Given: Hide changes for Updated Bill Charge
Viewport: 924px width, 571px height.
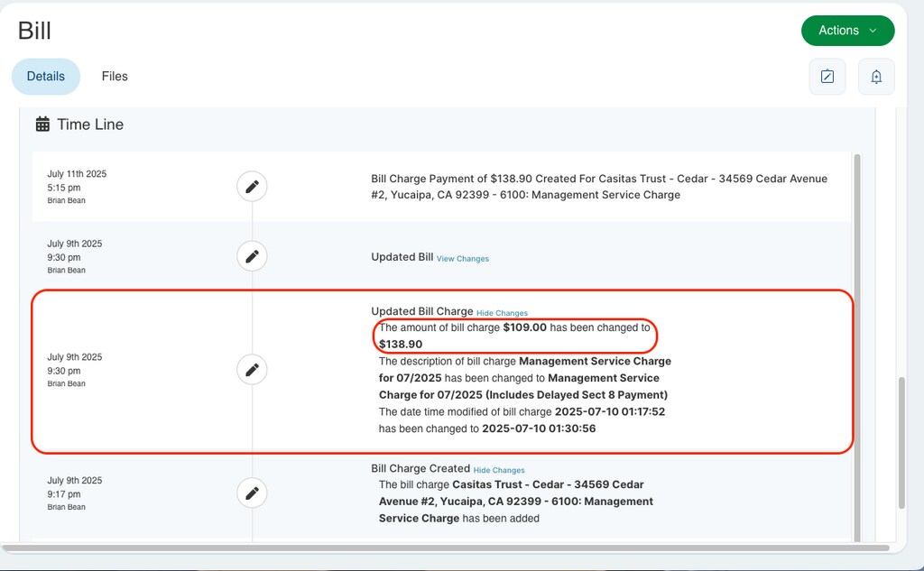Looking at the screenshot, I should pos(502,313).
